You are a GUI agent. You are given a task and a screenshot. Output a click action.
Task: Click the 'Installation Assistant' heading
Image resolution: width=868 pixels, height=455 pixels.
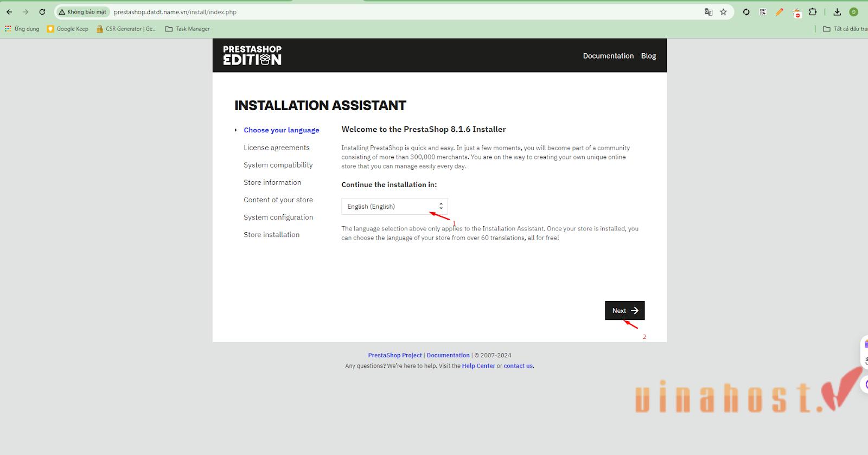320,105
